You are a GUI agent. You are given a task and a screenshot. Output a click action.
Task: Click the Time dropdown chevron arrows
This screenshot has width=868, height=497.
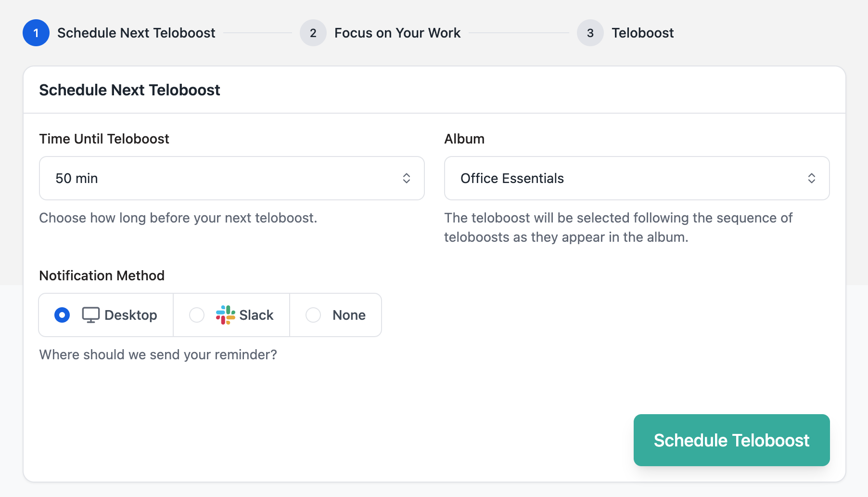pyautogui.click(x=407, y=178)
